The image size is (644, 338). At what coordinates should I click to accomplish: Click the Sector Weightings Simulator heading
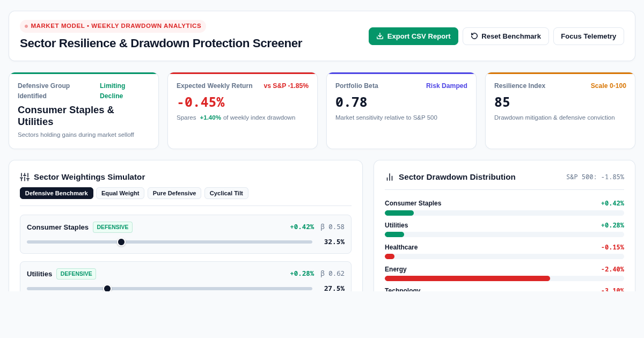(x=90, y=177)
